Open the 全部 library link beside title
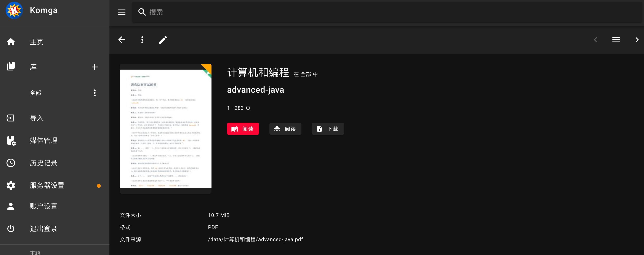644x255 pixels. (306, 74)
